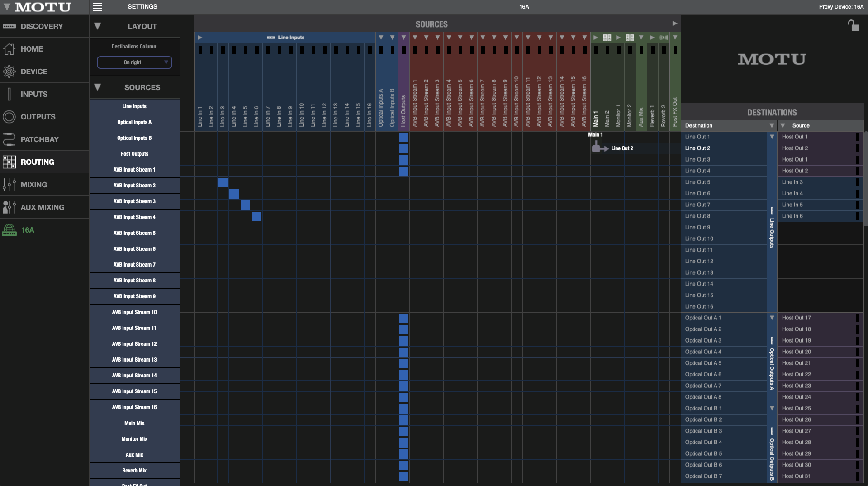Click the Line Outputs group handle icon
Screen dimensions: 868x486
(772, 211)
